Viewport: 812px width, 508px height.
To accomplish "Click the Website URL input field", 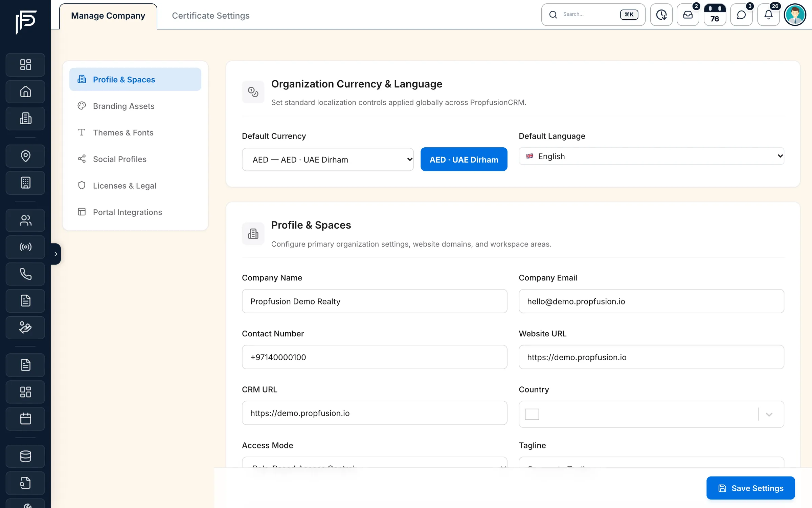I will tap(651, 357).
